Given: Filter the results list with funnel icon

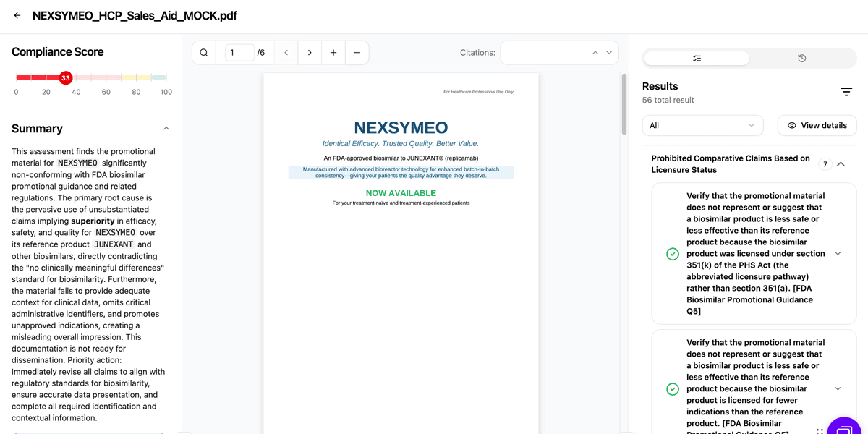Looking at the screenshot, I should coord(846,92).
